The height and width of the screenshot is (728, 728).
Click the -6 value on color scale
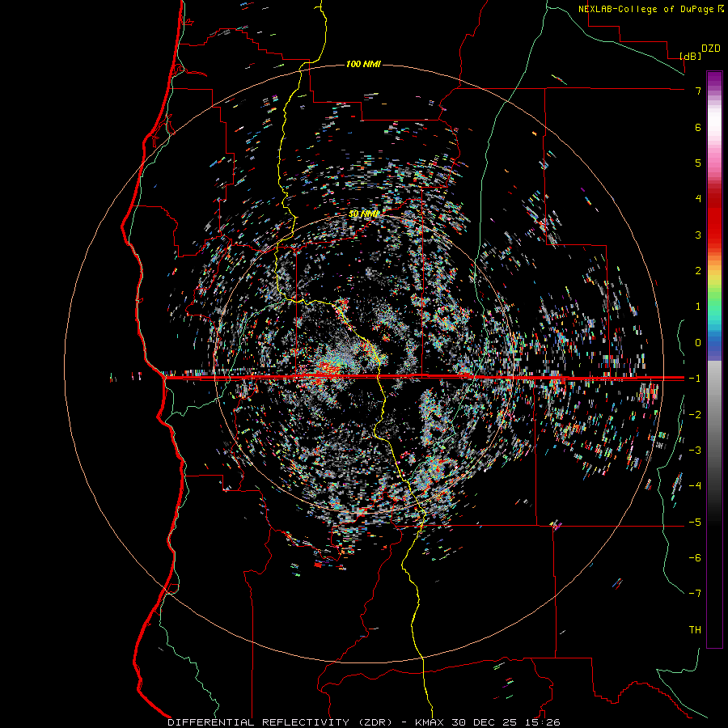[x=695, y=558]
